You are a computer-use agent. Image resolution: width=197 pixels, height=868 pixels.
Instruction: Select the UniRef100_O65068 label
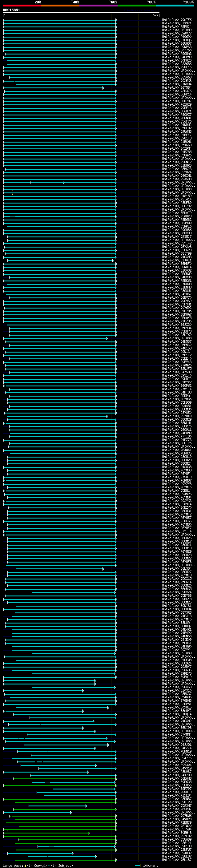pyautogui.click(x=177, y=78)
